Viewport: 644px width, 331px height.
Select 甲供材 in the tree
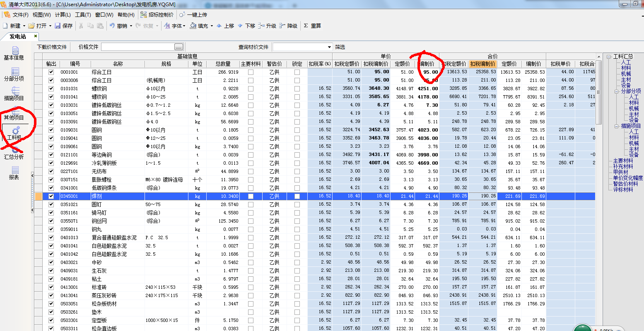[x=620, y=172]
